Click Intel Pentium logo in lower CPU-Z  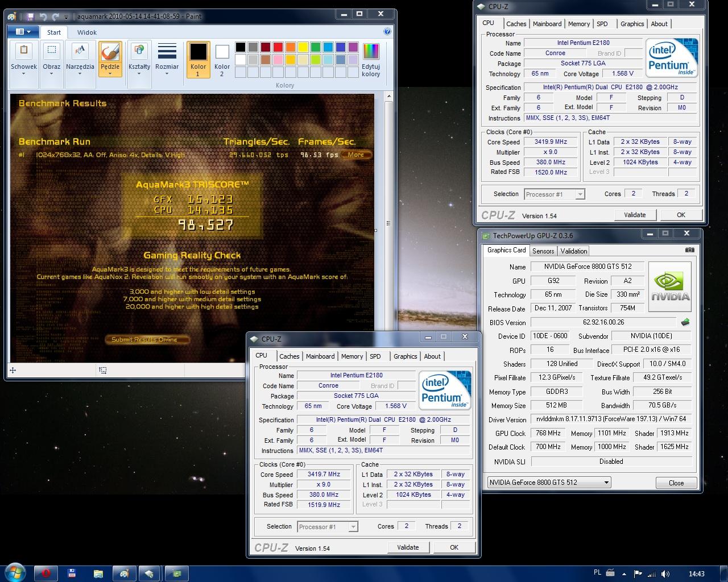point(445,390)
